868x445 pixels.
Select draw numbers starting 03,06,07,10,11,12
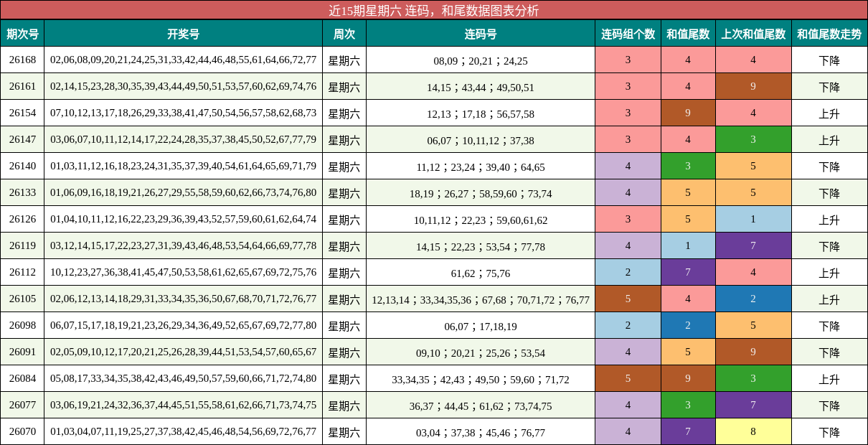click(183, 139)
